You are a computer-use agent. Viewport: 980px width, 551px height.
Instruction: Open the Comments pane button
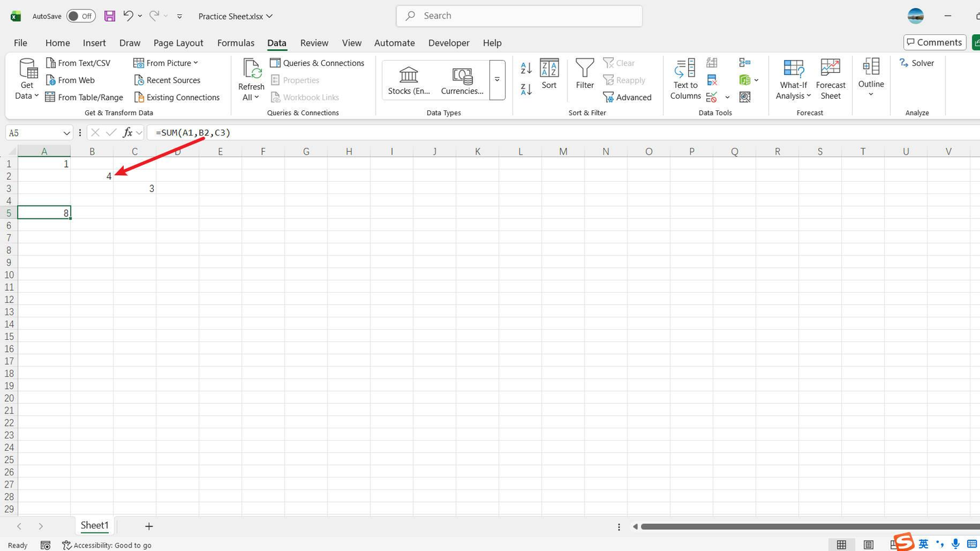click(934, 42)
